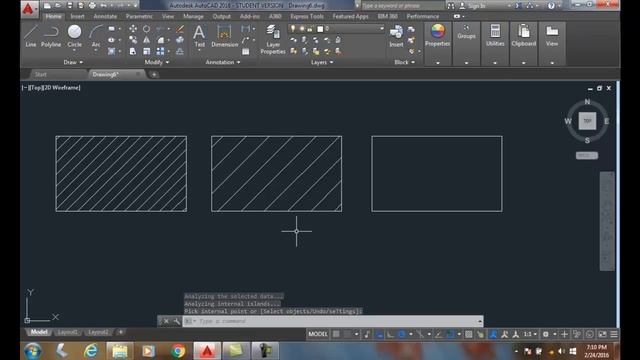The image size is (640, 360).
Task: Open the WCS dropdown under ViewCube
Action: coord(587,156)
